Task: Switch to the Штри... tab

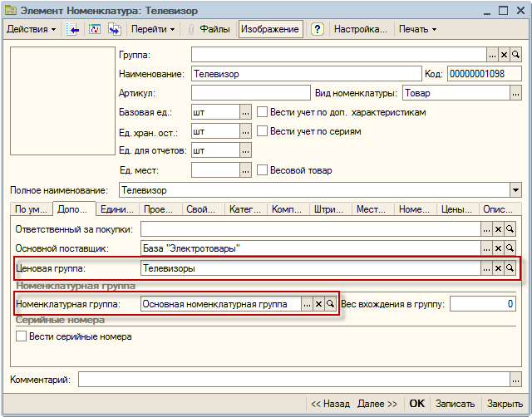Action: point(331,209)
